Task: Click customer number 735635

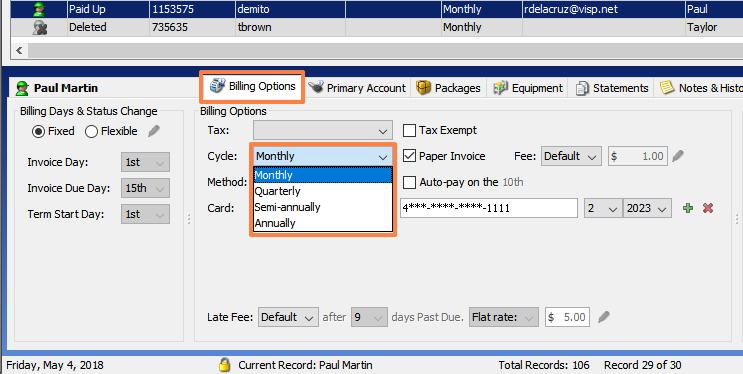Action: (192, 27)
